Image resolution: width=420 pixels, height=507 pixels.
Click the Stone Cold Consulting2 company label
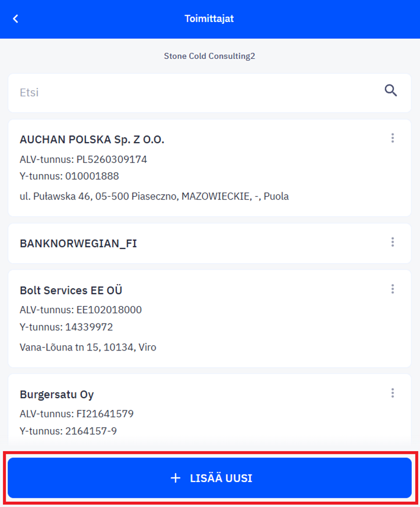(209, 56)
